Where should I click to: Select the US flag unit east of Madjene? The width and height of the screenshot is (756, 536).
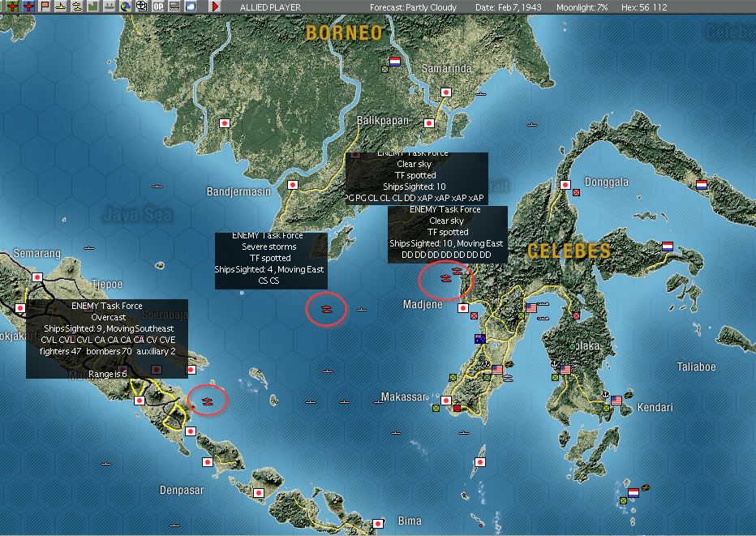[530, 307]
